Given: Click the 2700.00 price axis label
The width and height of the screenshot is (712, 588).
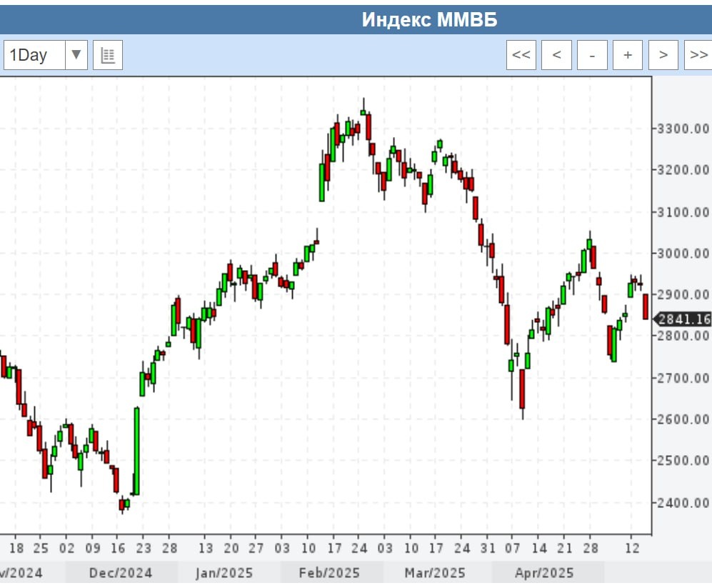Looking at the screenshot, I should coord(683,378).
